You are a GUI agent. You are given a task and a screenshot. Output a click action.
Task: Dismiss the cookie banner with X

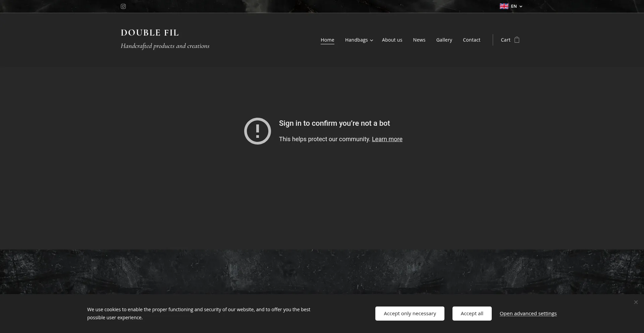click(x=636, y=302)
